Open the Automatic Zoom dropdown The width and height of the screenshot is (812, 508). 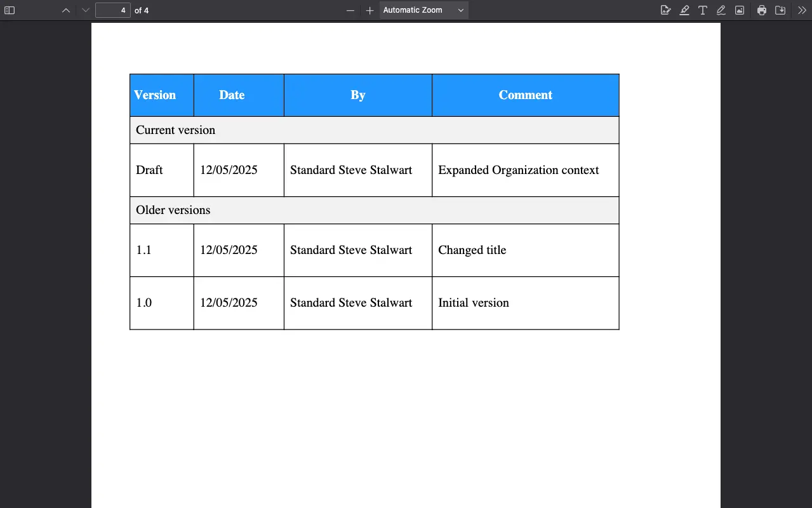(423, 10)
